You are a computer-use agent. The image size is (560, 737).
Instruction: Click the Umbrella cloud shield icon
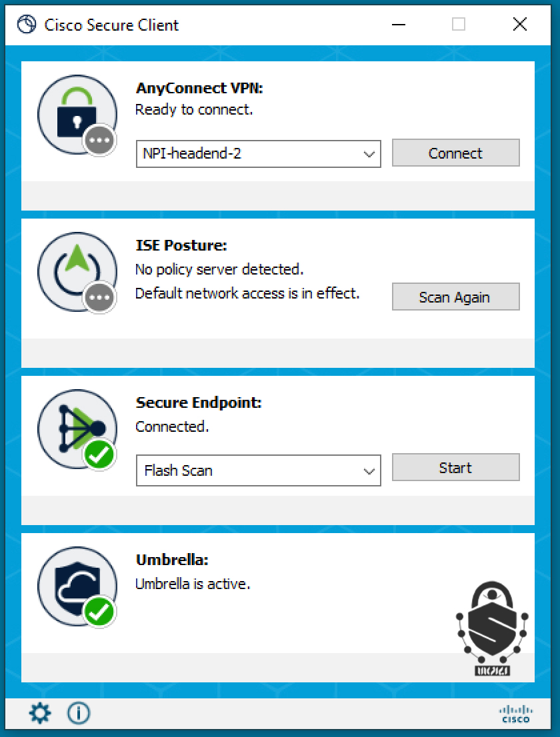(x=77, y=586)
